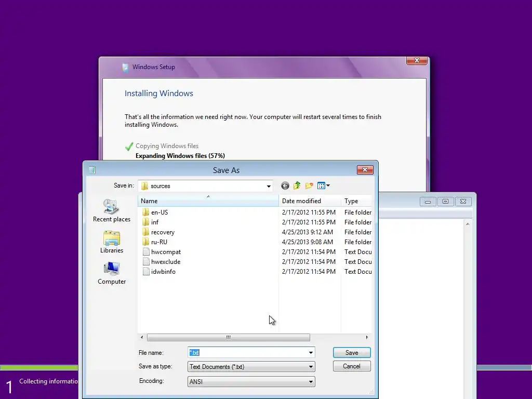
Task: Click the hwexclude file name
Action: tap(166, 262)
